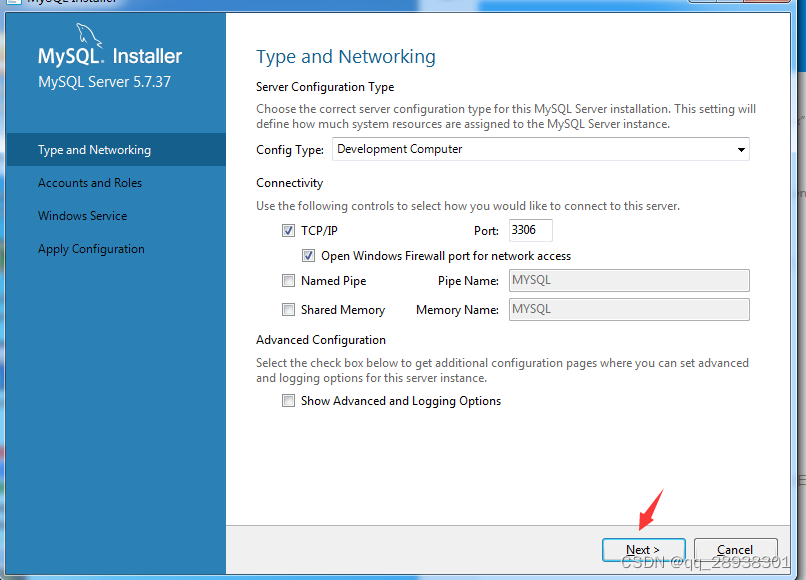This screenshot has width=806, height=580.
Task: Click the Development Computer value
Action: point(399,149)
